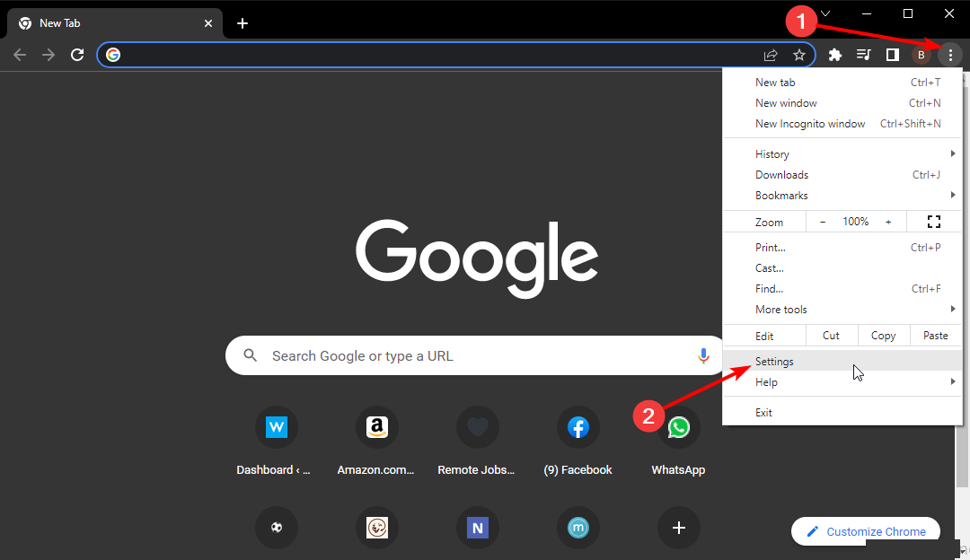Click the share page icon
This screenshot has width=970, height=560.
click(771, 55)
